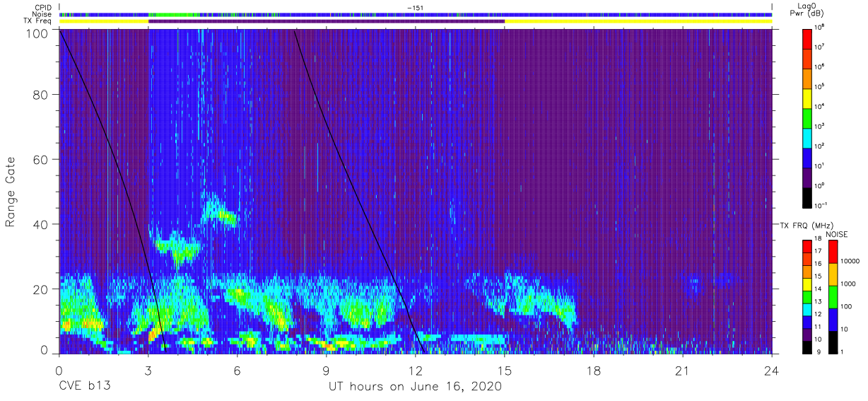Click the 'CVE b13' label

[84, 387]
